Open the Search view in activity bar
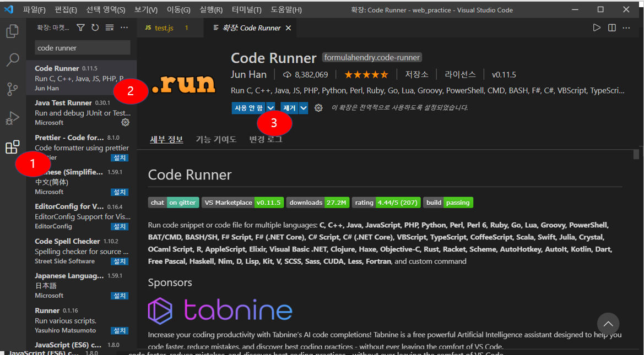The height and width of the screenshot is (355, 644). coord(13,60)
